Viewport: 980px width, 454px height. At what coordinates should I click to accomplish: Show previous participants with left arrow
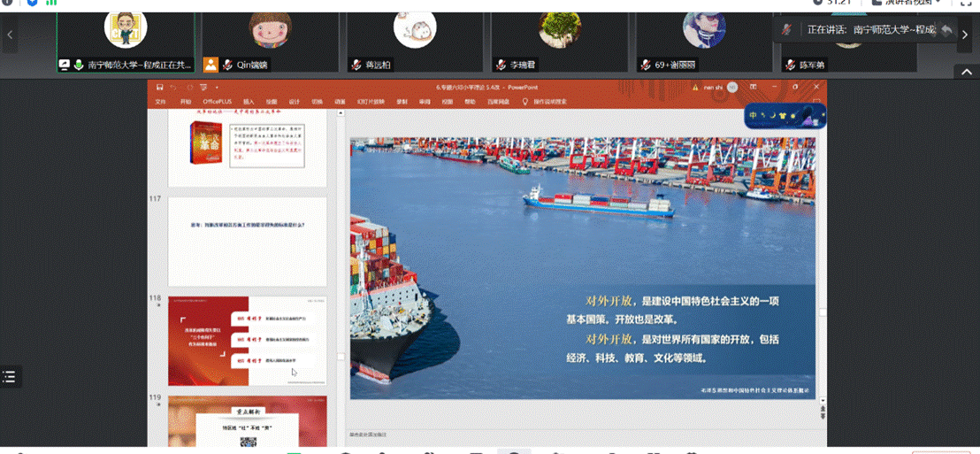(10, 35)
